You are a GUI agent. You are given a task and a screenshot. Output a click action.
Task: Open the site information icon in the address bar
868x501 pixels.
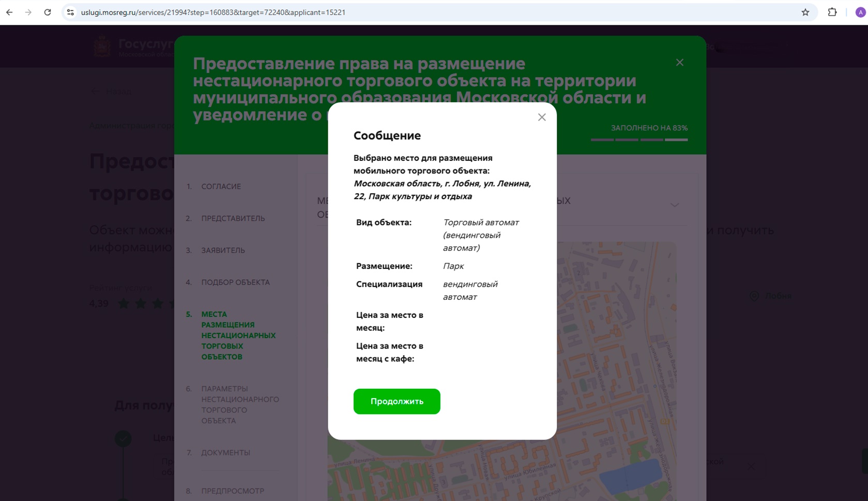71,12
